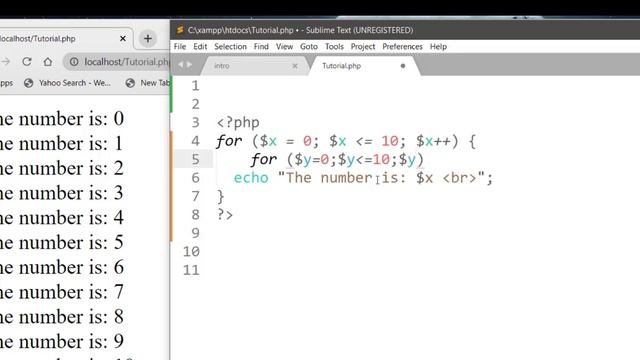The image size is (640, 360).
Task: Open Yahoo Search bookmark
Action: click(67, 83)
